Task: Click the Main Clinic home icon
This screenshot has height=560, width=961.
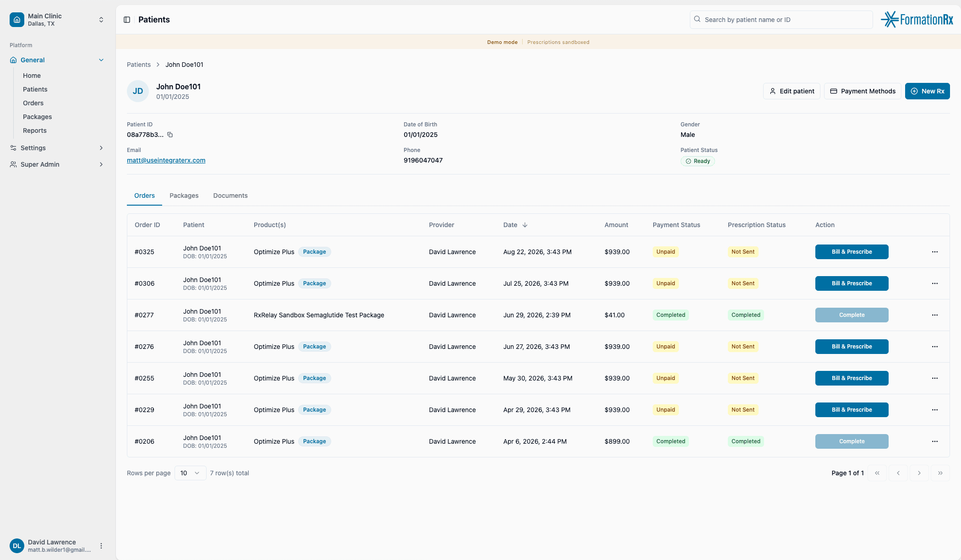Action: [17, 20]
